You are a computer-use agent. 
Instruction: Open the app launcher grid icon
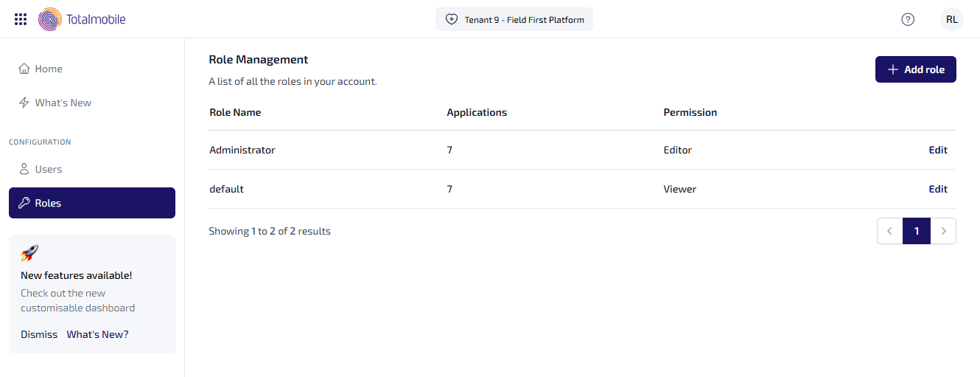point(21,19)
